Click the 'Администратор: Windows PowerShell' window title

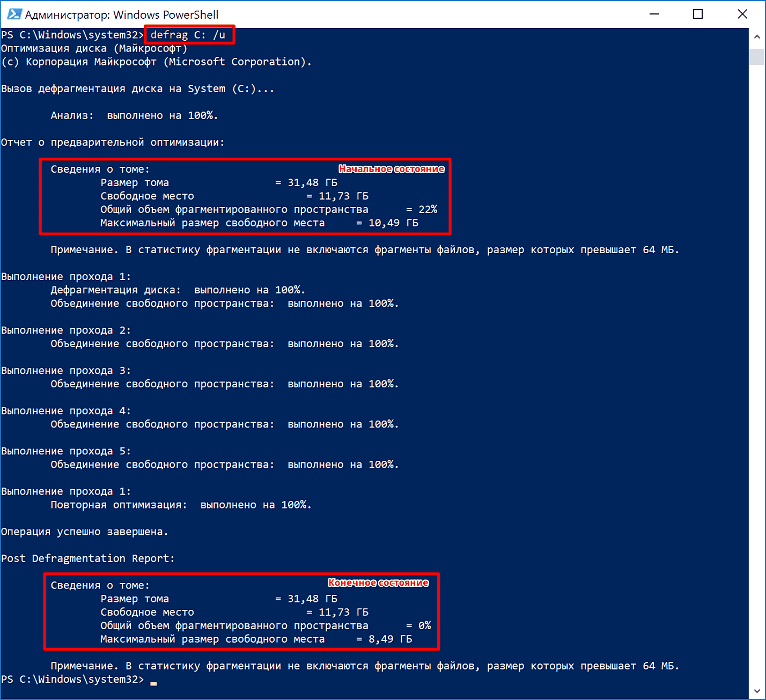[122, 15]
